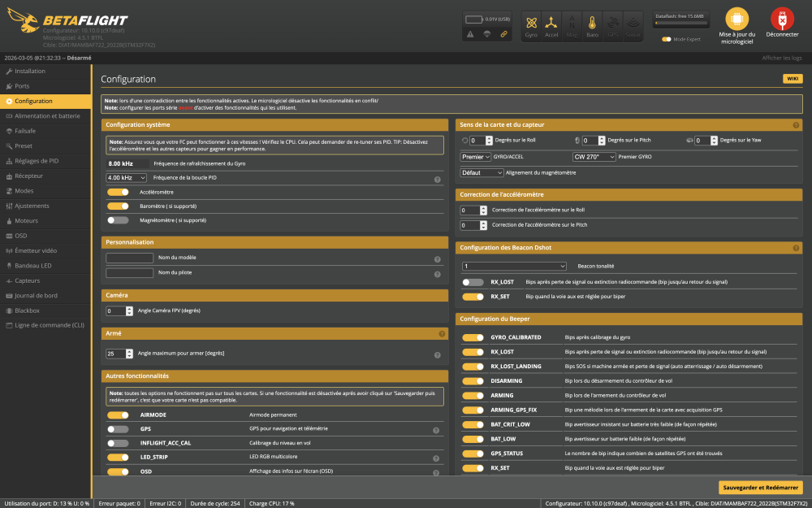The image size is (812, 508).
Task: Click the Nom du modèle input field
Action: (x=130, y=258)
